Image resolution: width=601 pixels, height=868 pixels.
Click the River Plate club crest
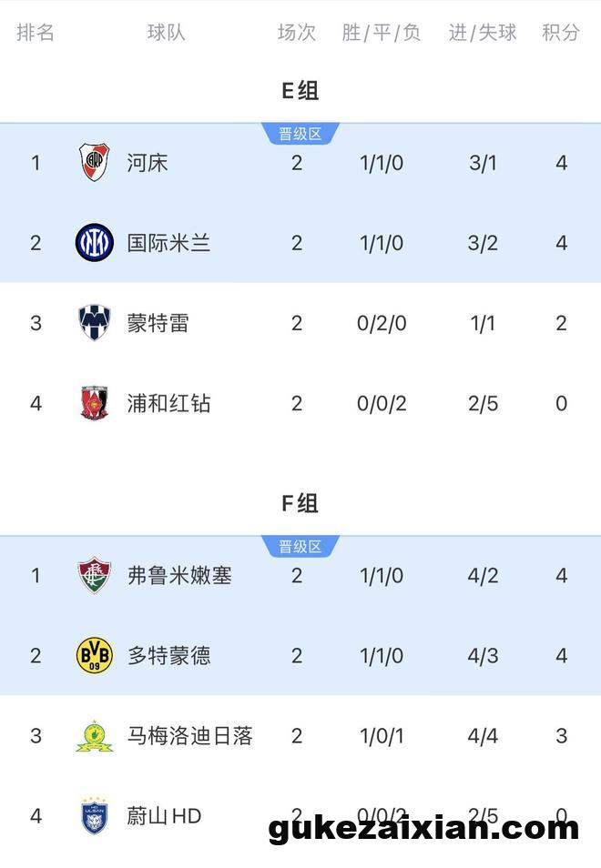tap(94, 162)
